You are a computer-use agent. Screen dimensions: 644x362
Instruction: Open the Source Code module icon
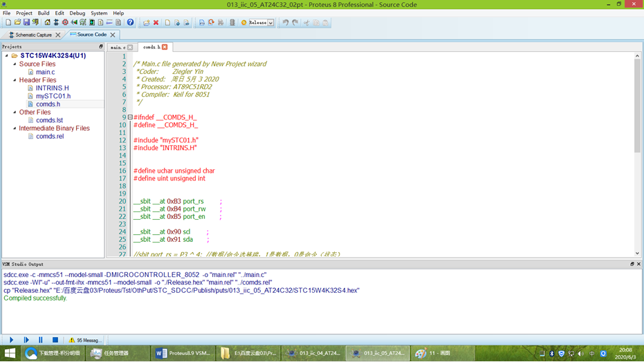(109, 23)
